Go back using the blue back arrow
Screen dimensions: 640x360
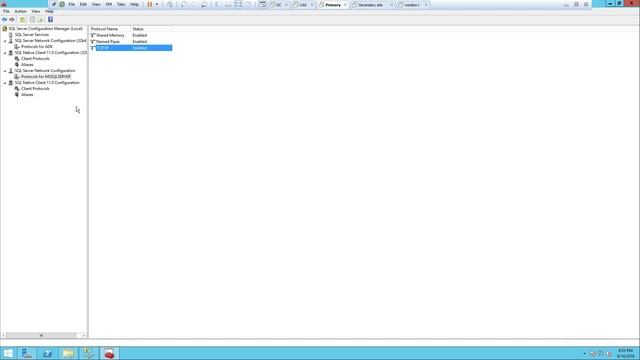[x=4, y=20]
